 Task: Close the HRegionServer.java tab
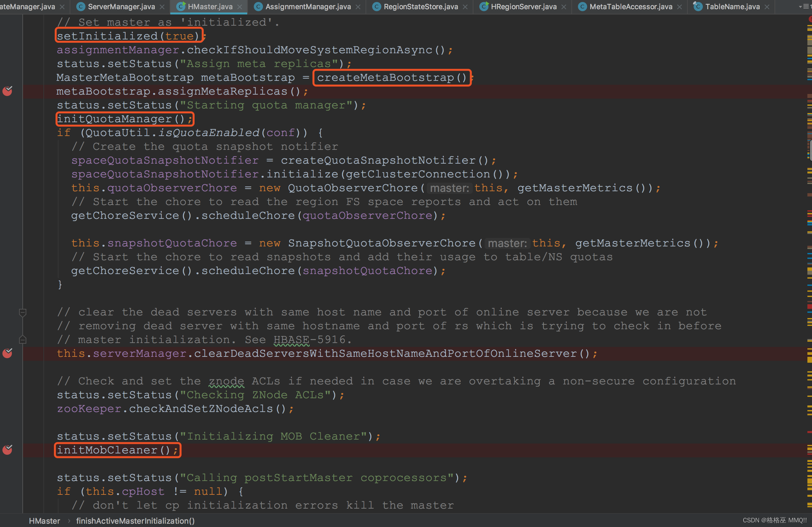(x=563, y=7)
